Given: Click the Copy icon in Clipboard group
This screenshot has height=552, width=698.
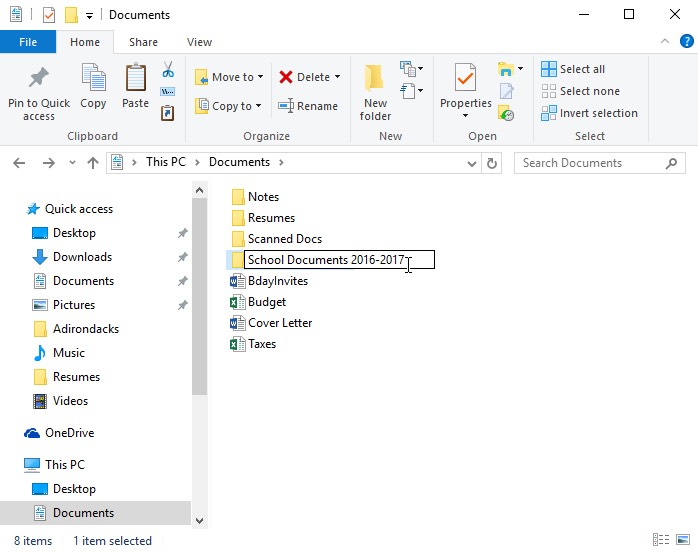Looking at the screenshot, I should [93, 77].
